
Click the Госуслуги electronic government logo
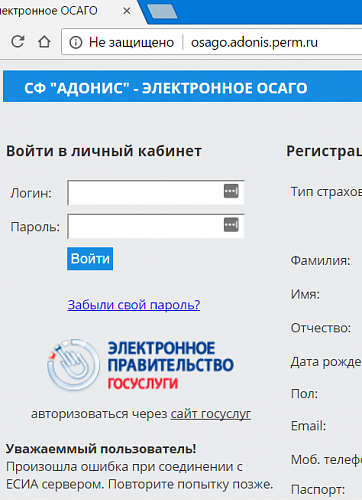click(x=140, y=365)
